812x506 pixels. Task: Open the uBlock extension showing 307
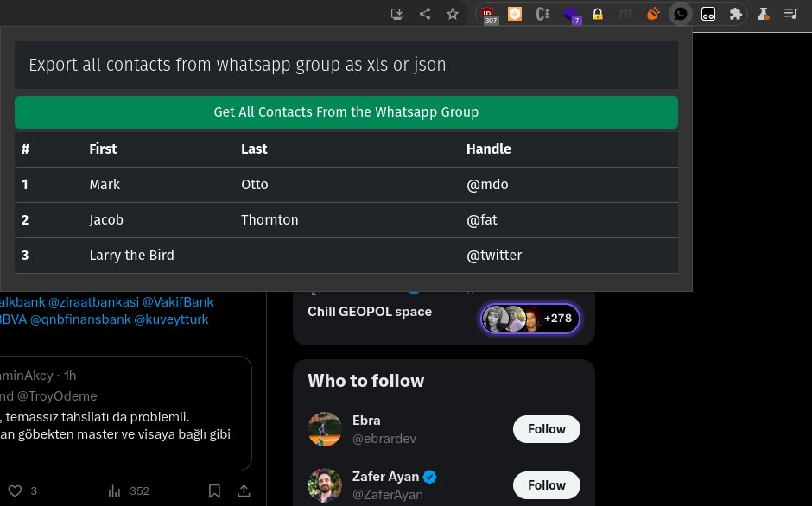pyautogui.click(x=488, y=15)
